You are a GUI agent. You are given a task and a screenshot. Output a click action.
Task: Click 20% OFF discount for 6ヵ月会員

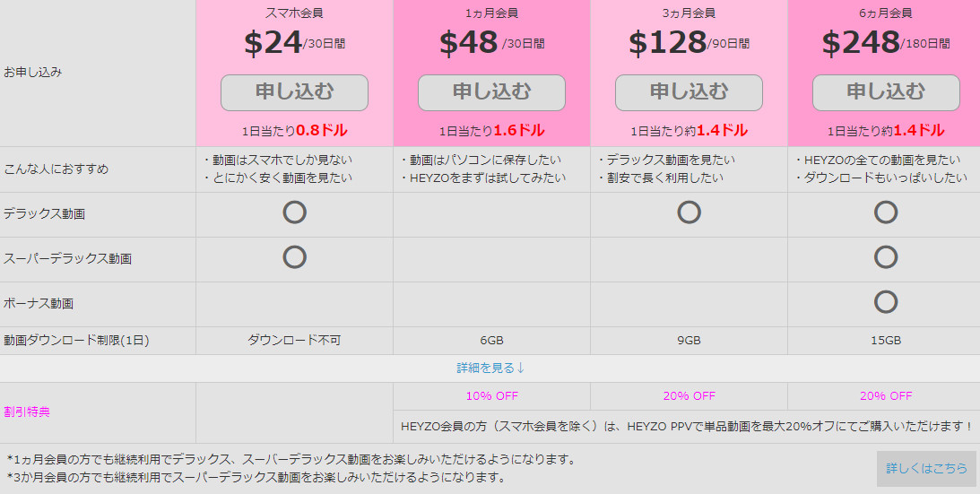click(x=886, y=395)
